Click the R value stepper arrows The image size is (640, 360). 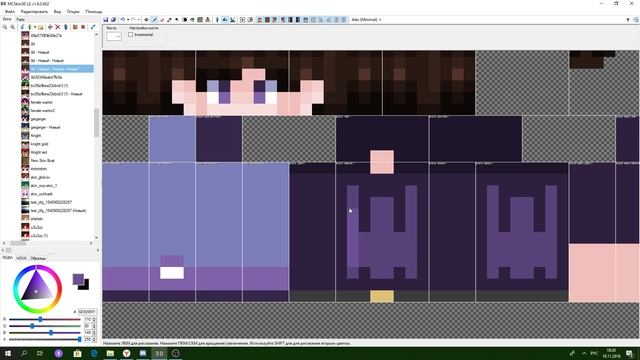click(x=95, y=319)
